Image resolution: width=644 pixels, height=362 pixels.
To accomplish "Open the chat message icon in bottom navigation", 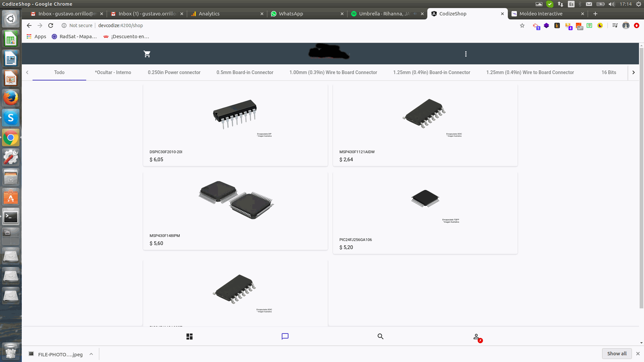I will coord(285,337).
